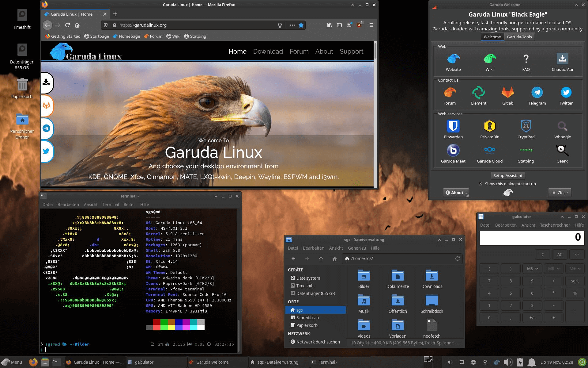This screenshot has height=368, width=588.
Task: Toggle the bookmark star in Firefox
Action: 301,25
